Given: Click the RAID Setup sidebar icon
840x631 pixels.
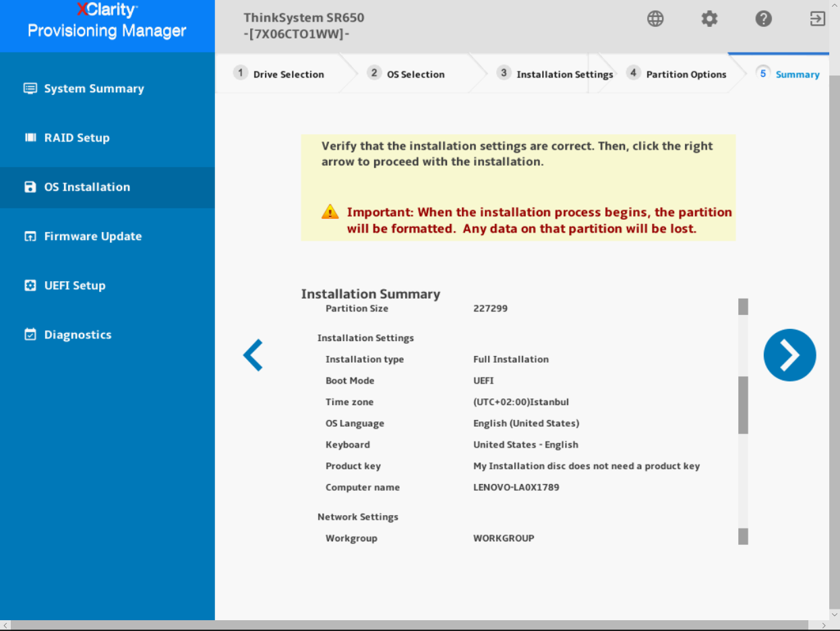Looking at the screenshot, I should [30, 138].
